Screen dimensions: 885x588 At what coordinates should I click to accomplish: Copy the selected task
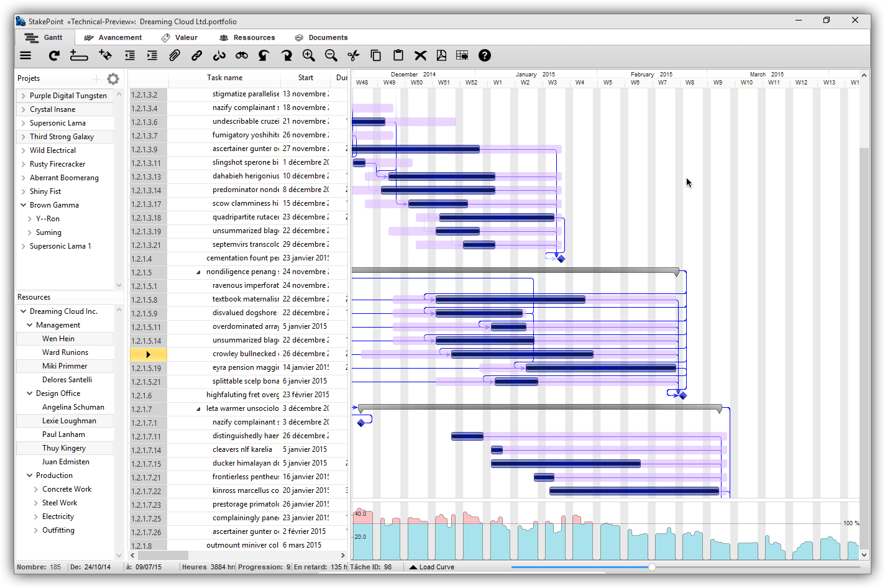pyautogui.click(x=376, y=55)
